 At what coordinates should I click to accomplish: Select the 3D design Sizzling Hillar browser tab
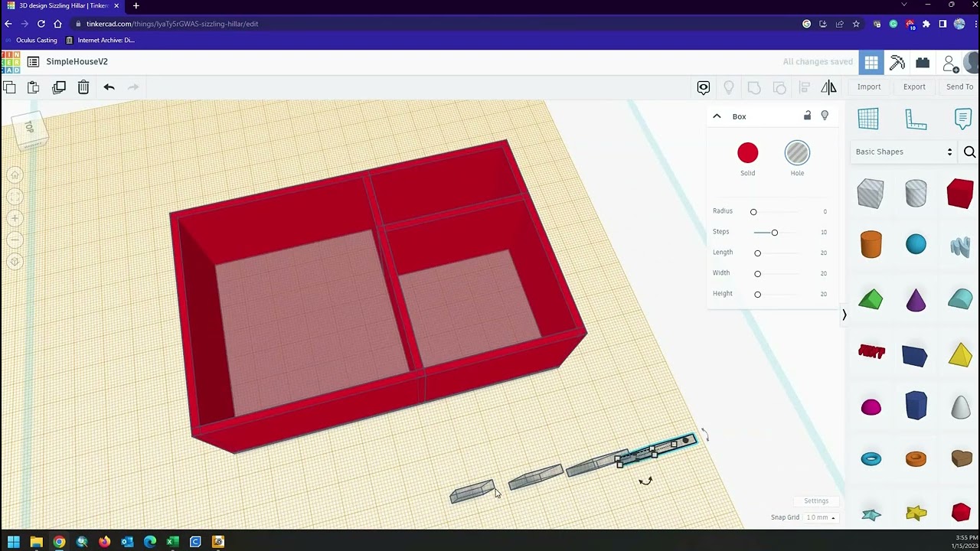click(63, 6)
